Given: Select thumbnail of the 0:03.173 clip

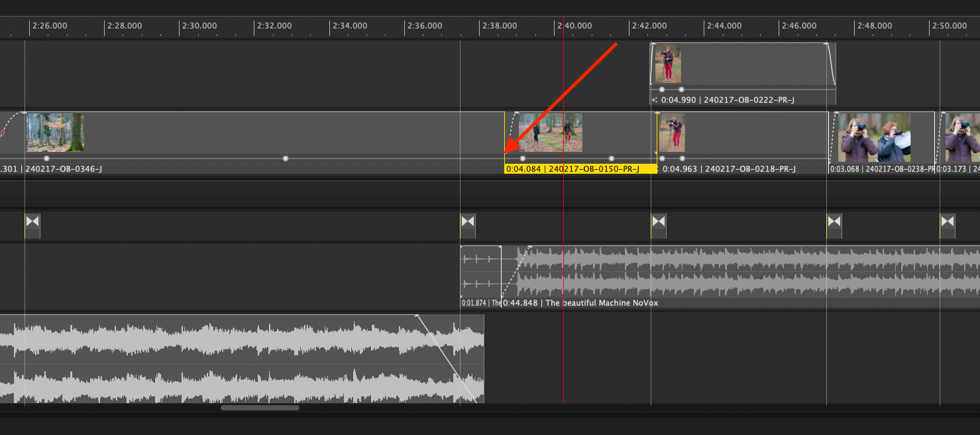Looking at the screenshot, I should coord(962,137).
